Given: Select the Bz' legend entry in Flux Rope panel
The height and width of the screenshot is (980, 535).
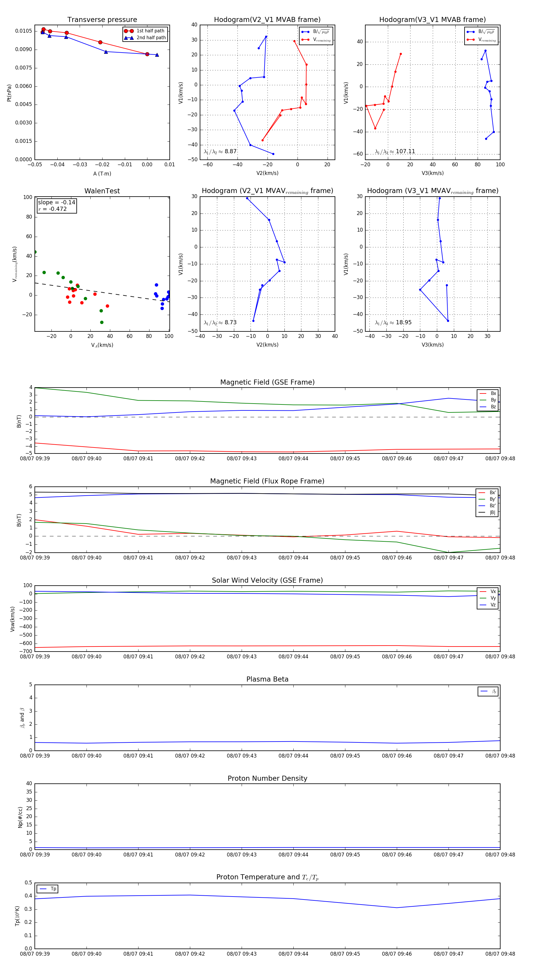Looking at the screenshot, I should [x=487, y=506].
